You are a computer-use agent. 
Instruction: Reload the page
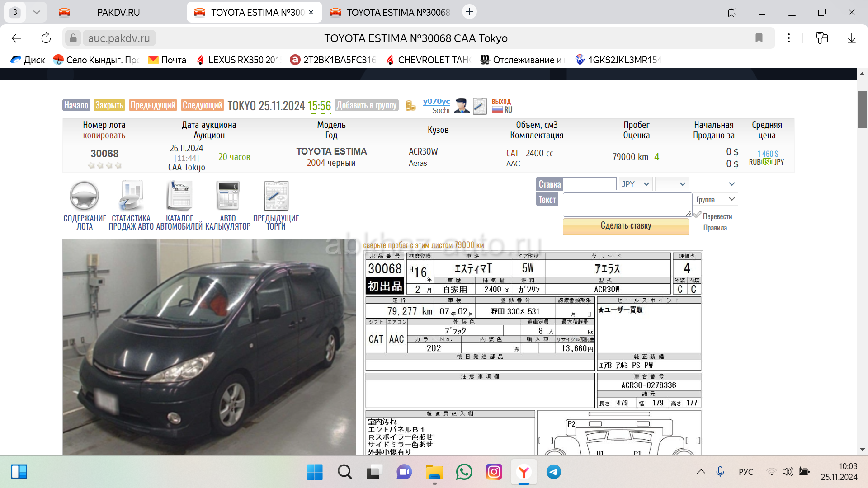click(x=46, y=38)
